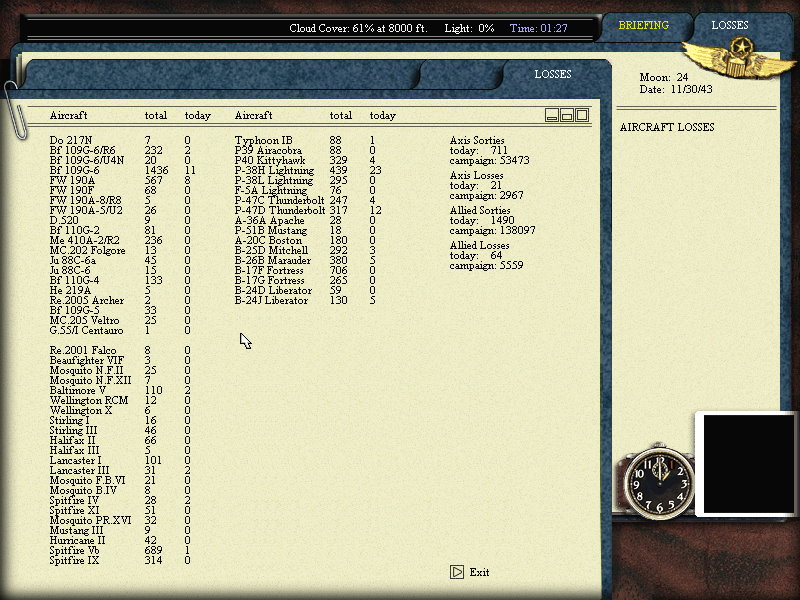Click the Moon: 24 entry
Screen dimensions: 800x600
[x=664, y=77]
